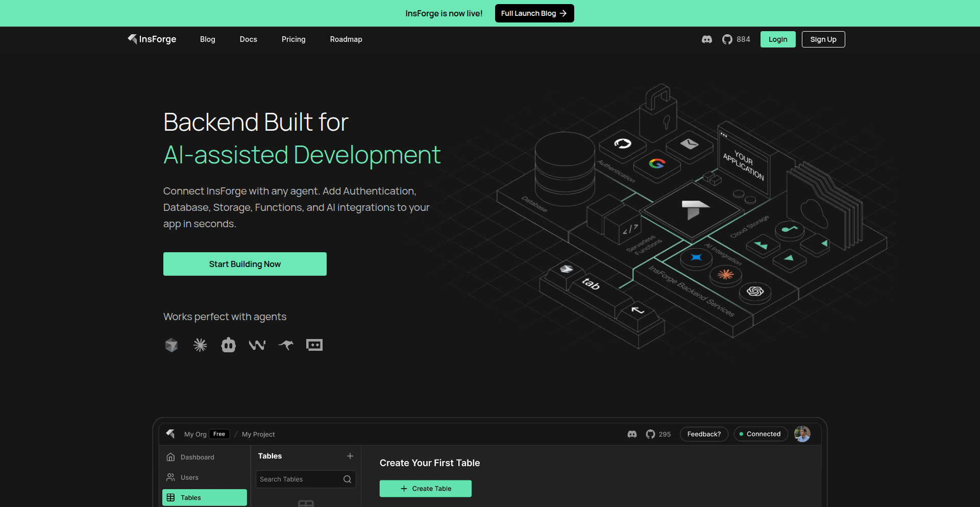Click the rectangular two-diamond agent icon
This screenshot has width=980, height=507.
(x=314, y=345)
